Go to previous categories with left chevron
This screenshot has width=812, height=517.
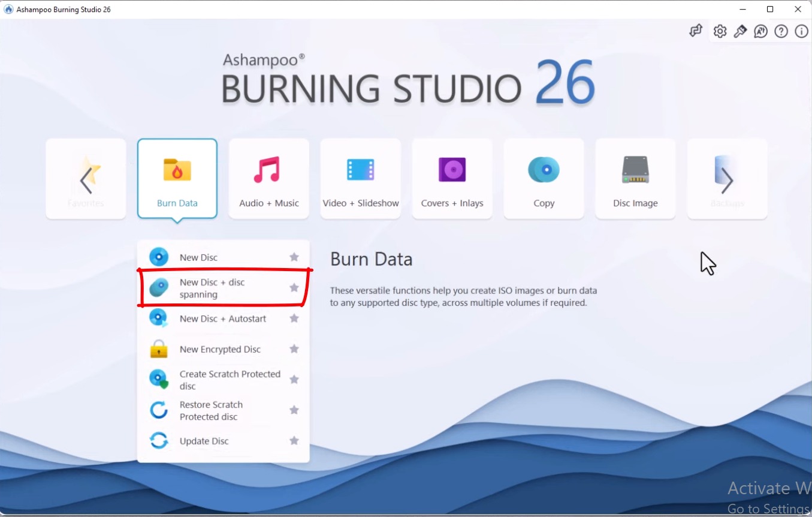coord(86,180)
